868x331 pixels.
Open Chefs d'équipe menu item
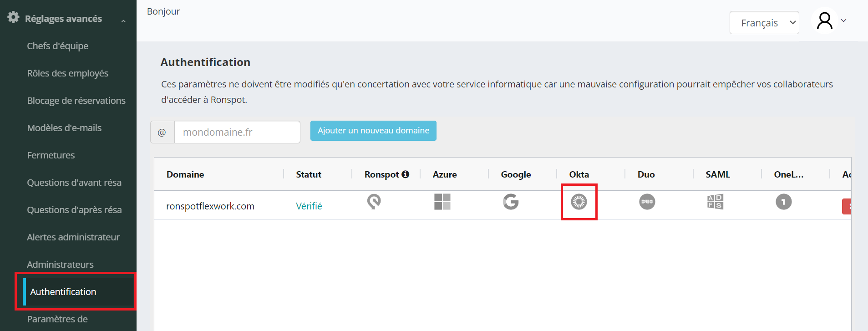coord(57,46)
